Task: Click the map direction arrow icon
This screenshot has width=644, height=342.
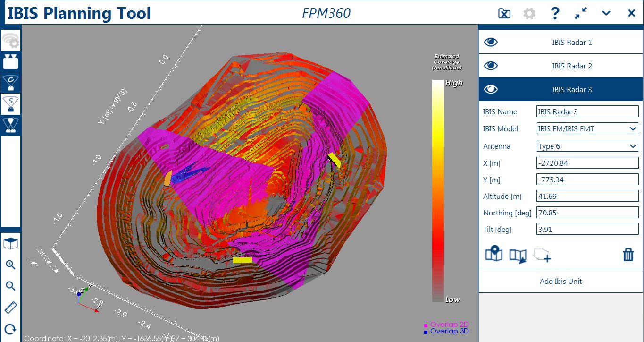Action: 518,256
